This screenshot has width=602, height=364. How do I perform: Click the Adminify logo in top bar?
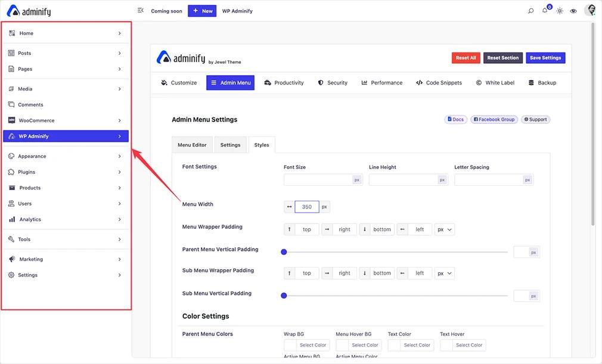coord(29,11)
